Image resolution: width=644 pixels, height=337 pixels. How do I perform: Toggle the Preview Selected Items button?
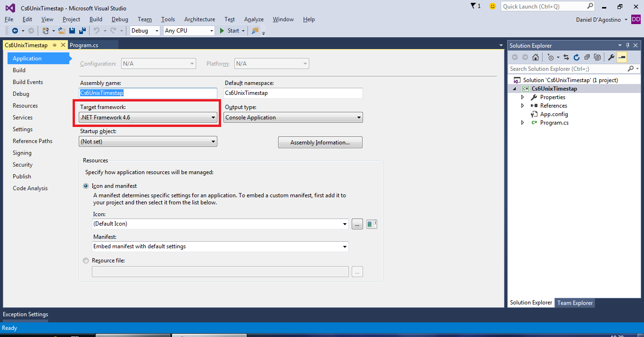click(622, 58)
